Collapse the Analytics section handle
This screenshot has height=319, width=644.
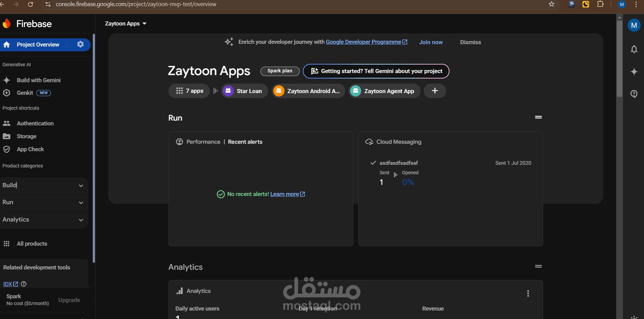click(x=538, y=266)
